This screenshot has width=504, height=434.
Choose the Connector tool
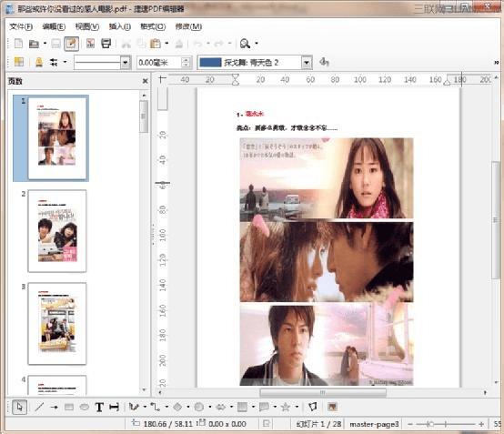click(156, 407)
